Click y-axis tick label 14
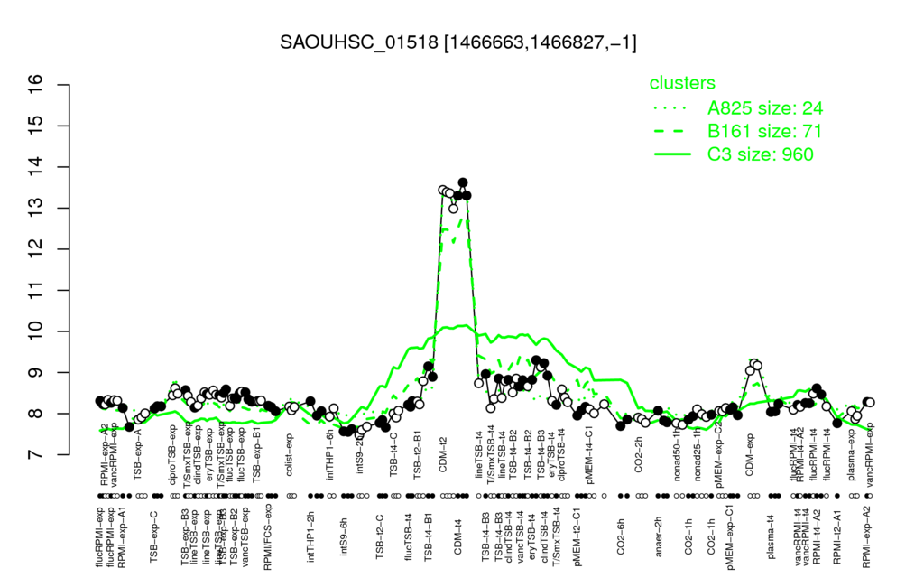Image resolution: width=924 pixels, height=578 pixels. [35, 167]
